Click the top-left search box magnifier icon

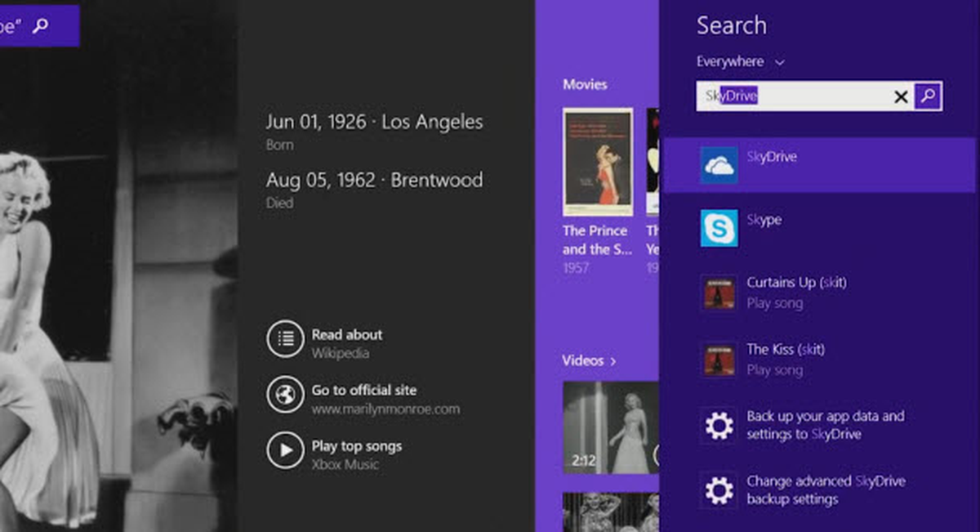pos(40,26)
